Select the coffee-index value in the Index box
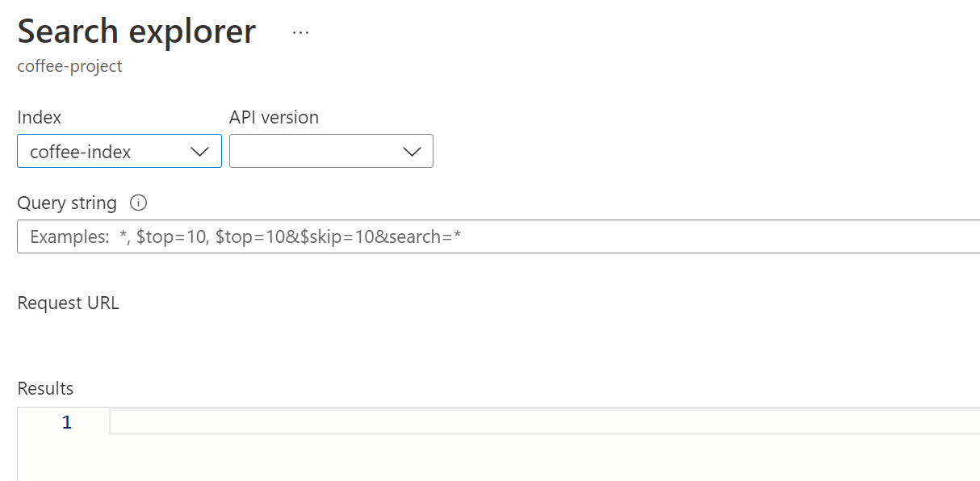 81,152
